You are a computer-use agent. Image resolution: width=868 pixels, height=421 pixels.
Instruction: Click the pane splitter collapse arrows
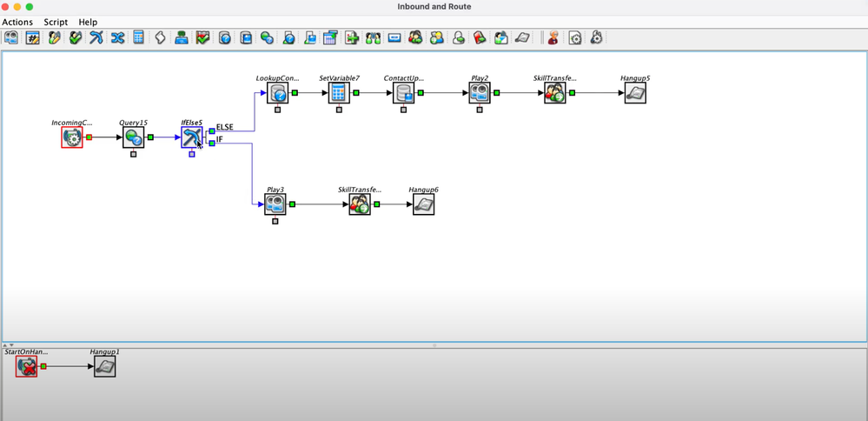(10, 345)
